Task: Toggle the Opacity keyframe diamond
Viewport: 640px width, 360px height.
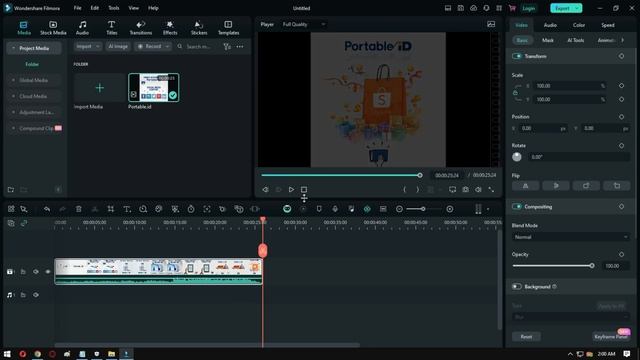Action: coord(621,254)
